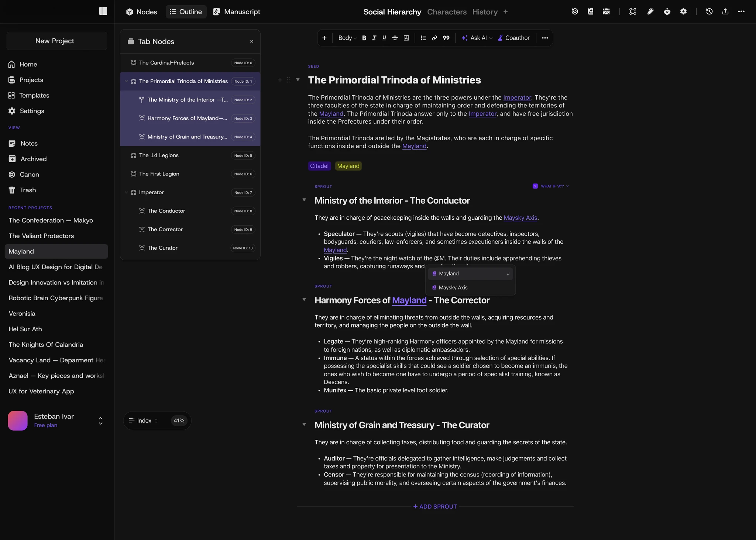Click the Italic formatting icon
This screenshot has height=540, width=756.
(374, 38)
